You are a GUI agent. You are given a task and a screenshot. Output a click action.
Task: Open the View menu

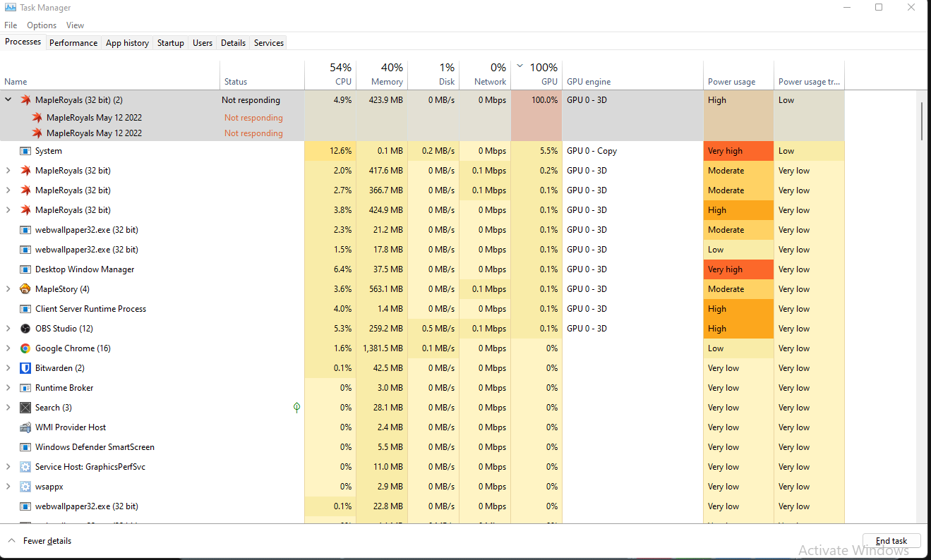click(x=75, y=25)
